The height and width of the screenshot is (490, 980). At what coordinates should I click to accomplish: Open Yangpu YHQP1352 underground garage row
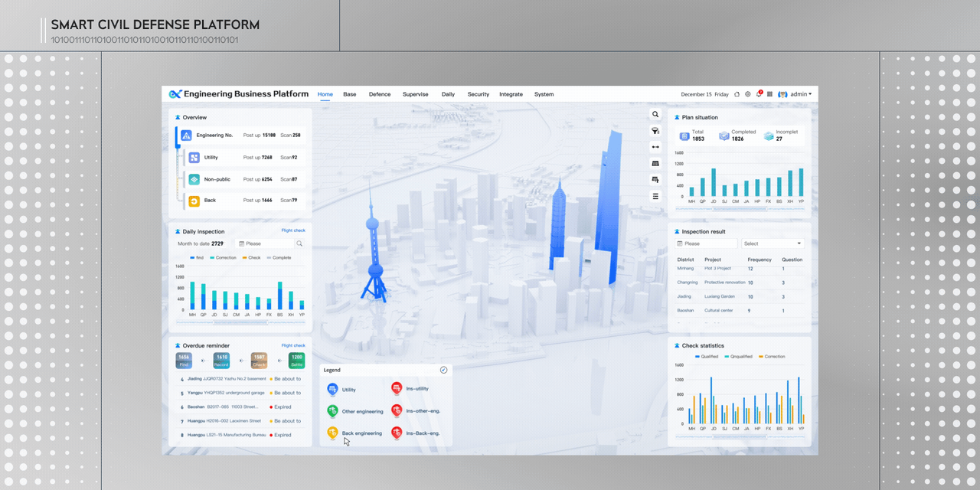pos(240,393)
